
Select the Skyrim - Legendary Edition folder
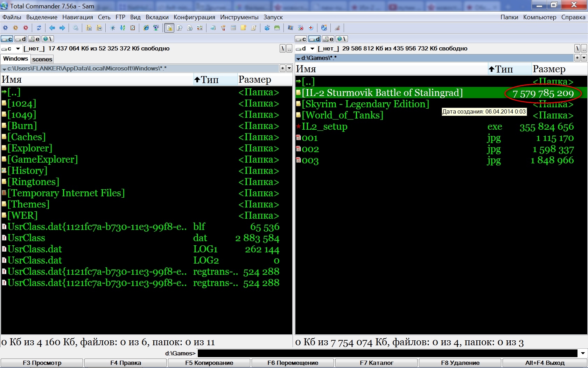point(365,104)
